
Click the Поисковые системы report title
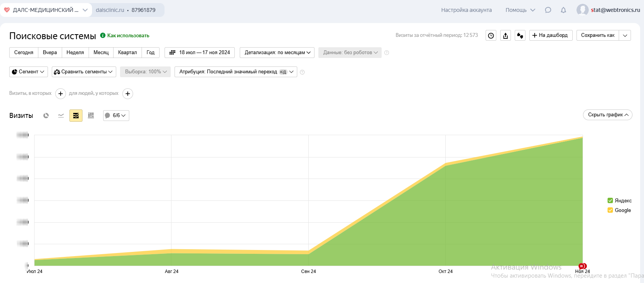click(x=53, y=36)
